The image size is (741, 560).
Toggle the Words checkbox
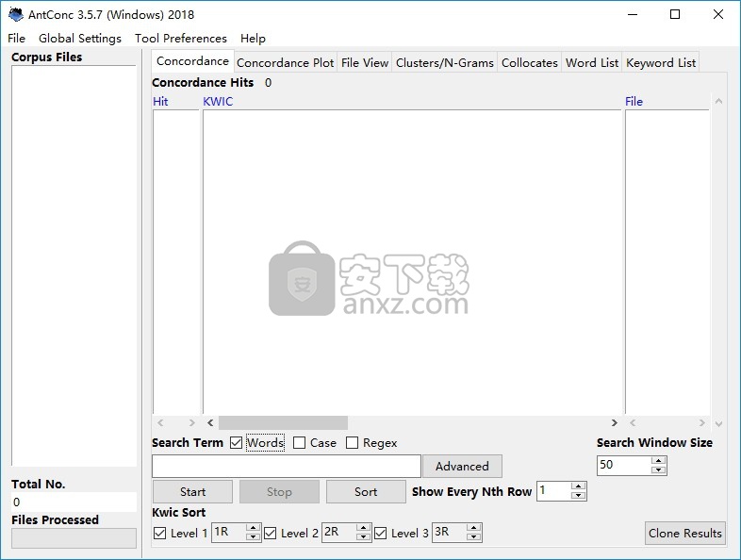tap(236, 443)
